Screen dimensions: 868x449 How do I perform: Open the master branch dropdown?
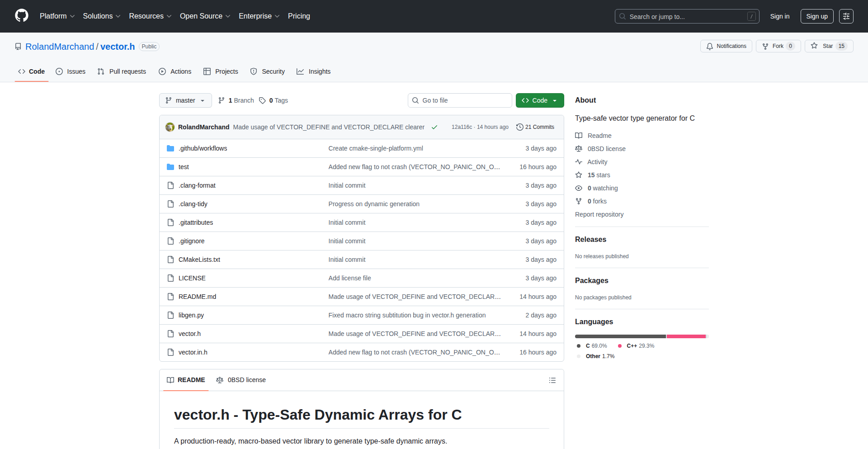point(185,100)
